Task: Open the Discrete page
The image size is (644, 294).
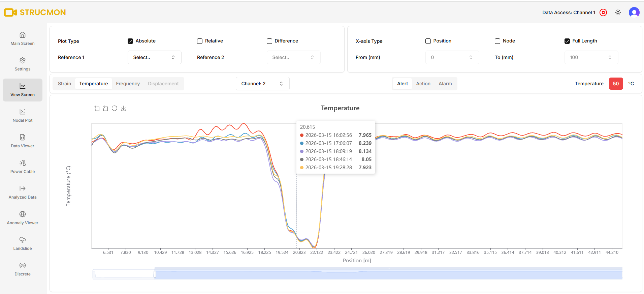Action: 23,269
